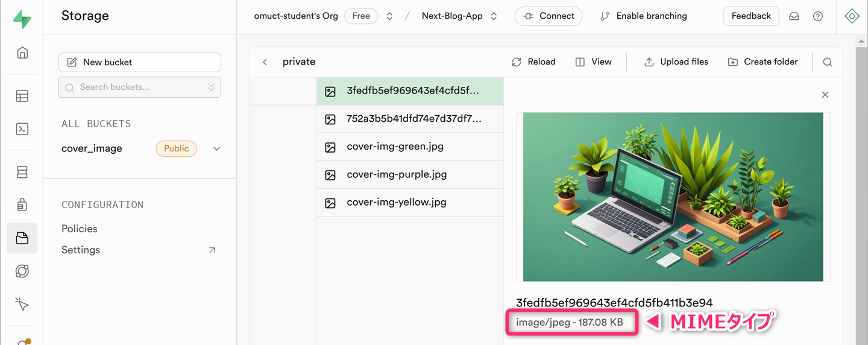Select the cover-img-purple.jpg file
Viewport: 868px width, 345px height.
[397, 175]
